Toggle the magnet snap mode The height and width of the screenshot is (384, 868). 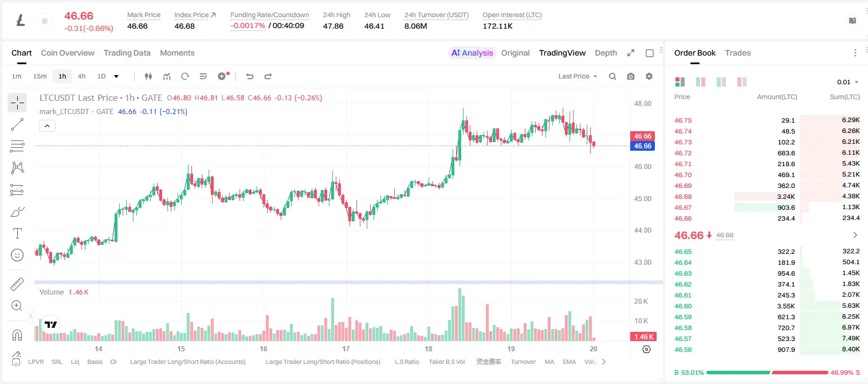click(x=17, y=335)
